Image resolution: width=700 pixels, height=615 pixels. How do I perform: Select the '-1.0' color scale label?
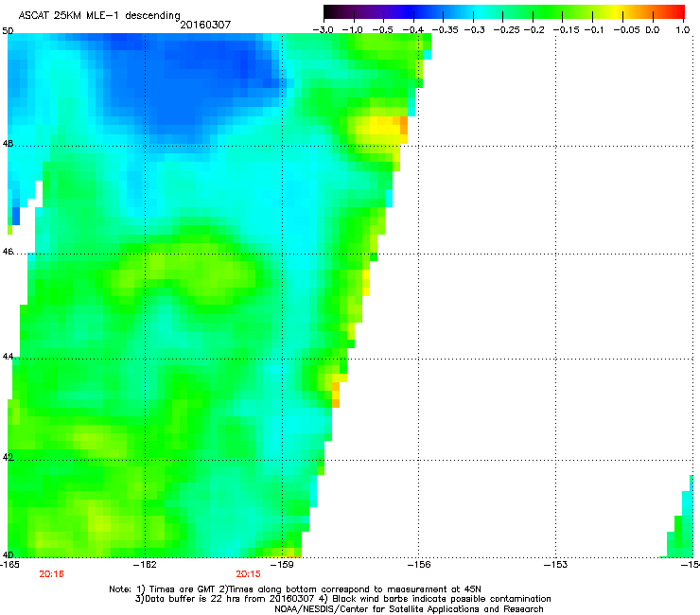352,30
